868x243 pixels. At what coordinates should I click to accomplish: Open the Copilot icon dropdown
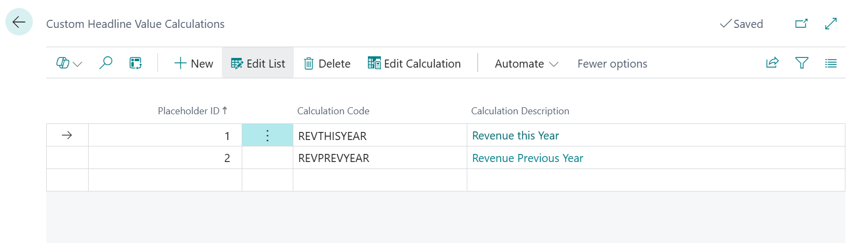tap(69, 63)
